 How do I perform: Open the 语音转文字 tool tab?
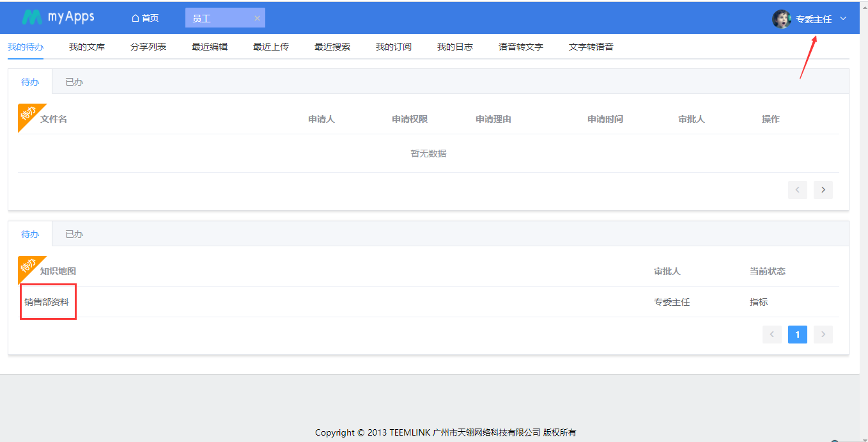click(521, 47)
